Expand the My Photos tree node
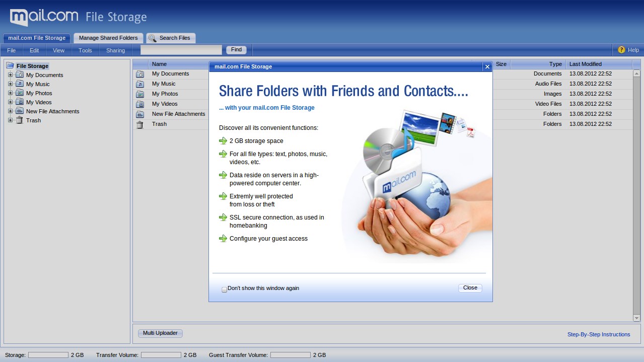The height and width of the screenshot is (362, 644). click(x=10, y=93)
